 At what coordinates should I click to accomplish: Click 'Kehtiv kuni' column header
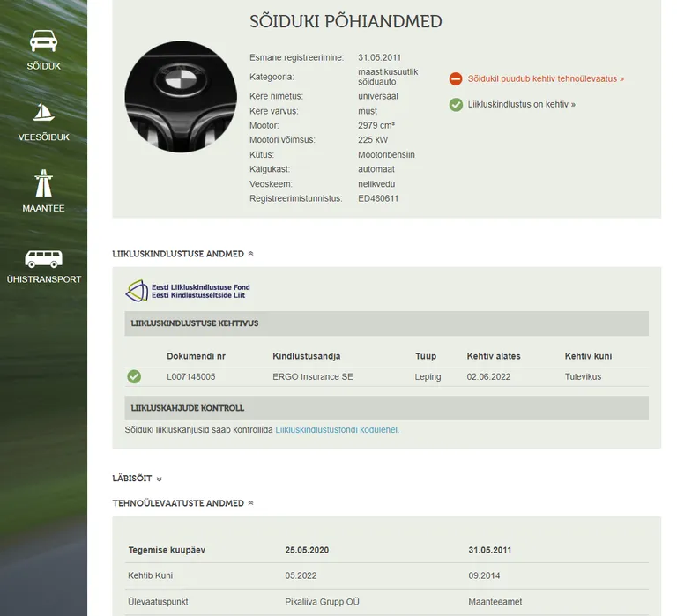(x=588, y=356)
